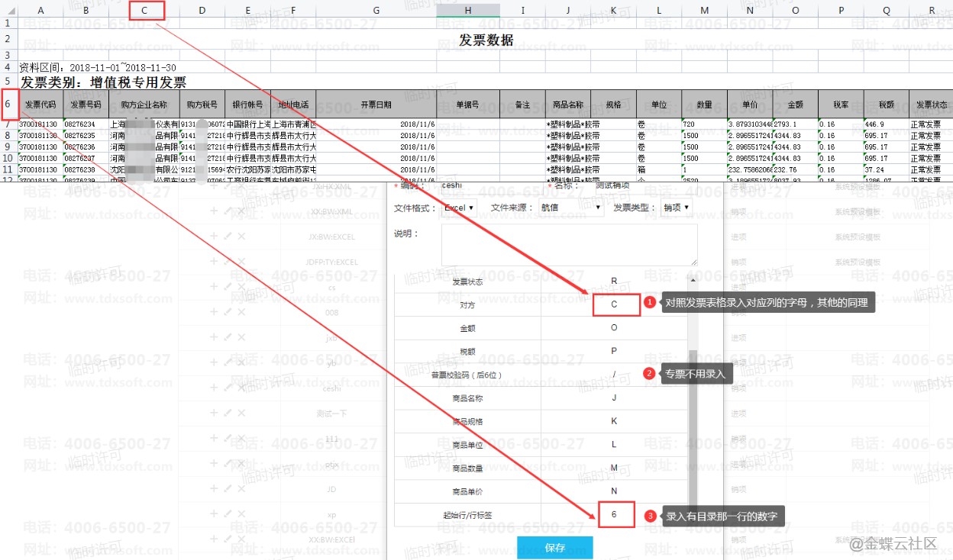Image resolution: width=953 pixels, height=560 pixels.
Task: Click the delete X icon in the XX:BW:XML row
Action: [241, 211]
